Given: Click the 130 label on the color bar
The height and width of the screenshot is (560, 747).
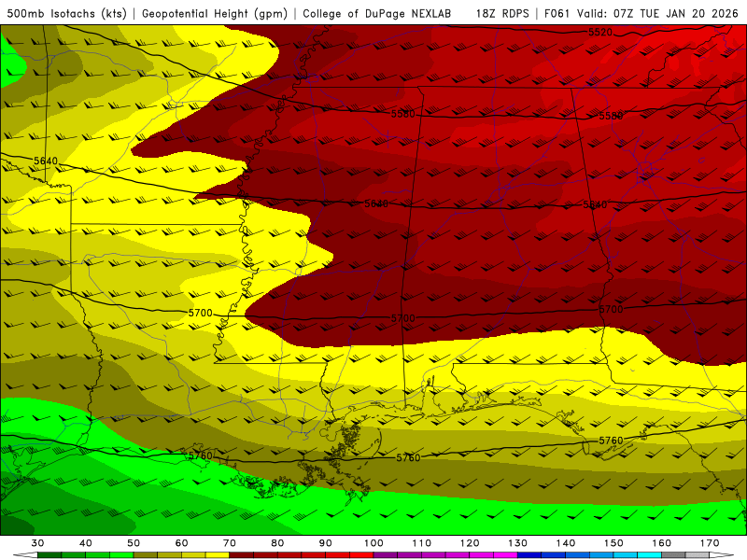Looking at the screenshot, I should (518, 543).
